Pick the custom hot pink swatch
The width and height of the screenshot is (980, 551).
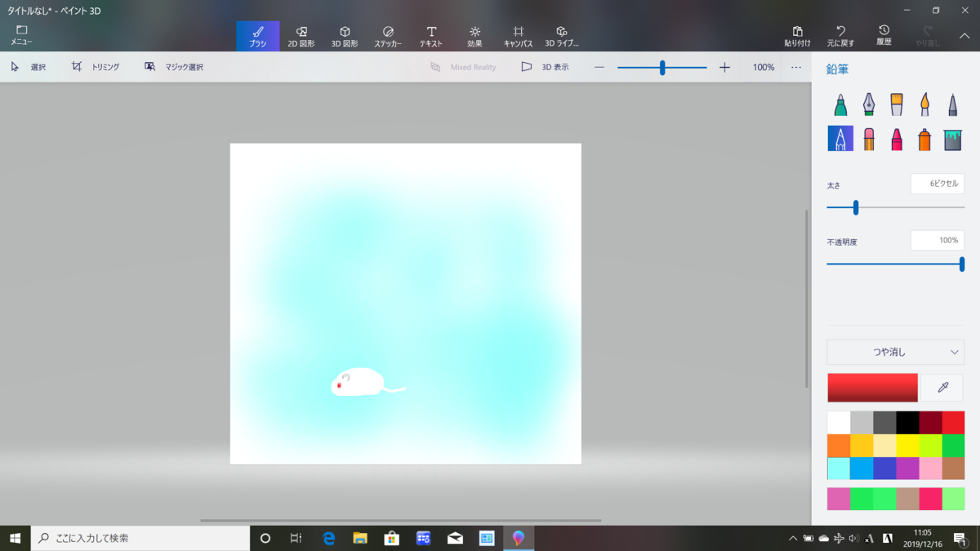click(x=930, y=499)
